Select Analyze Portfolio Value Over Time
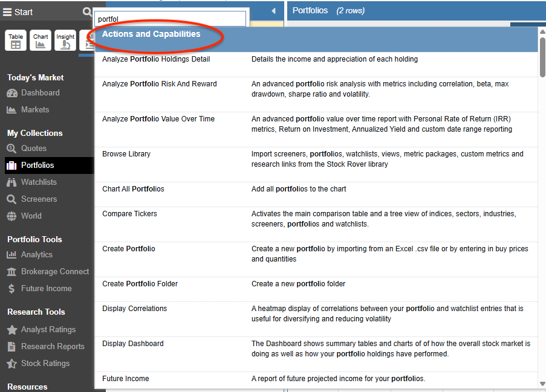546x392 pixels. pyautogui.click(x=316, y=129)
